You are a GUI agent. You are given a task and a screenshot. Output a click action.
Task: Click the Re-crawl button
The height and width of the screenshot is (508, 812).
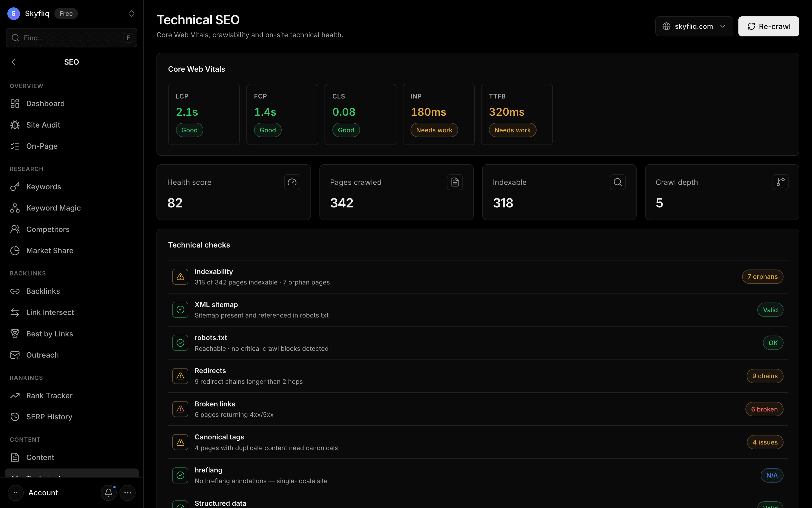coord(768,26)
